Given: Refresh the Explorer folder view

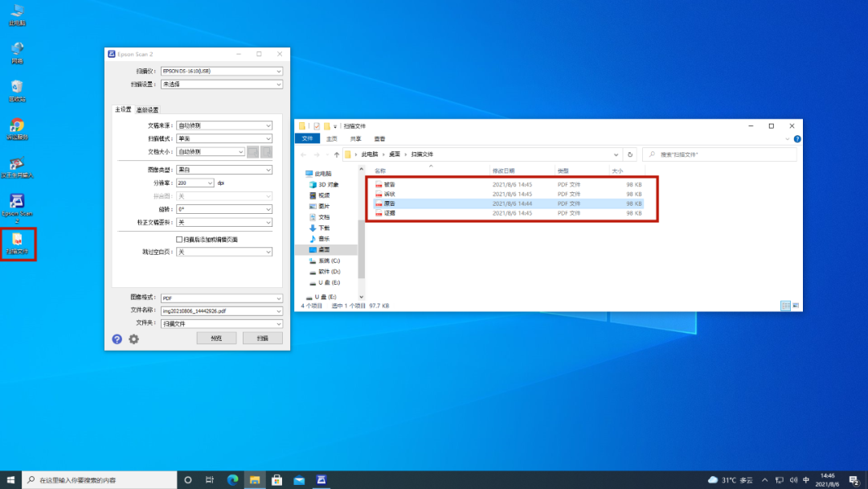Looking at the screenshot, I should (630, 154).
